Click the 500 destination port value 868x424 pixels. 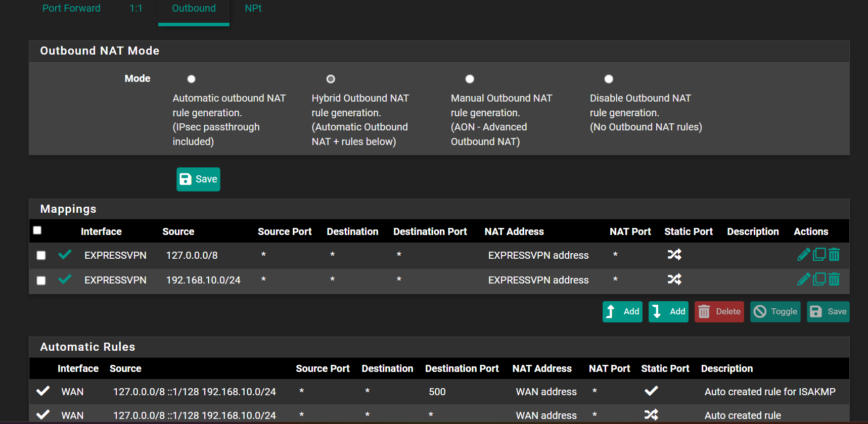pos(437,392)
